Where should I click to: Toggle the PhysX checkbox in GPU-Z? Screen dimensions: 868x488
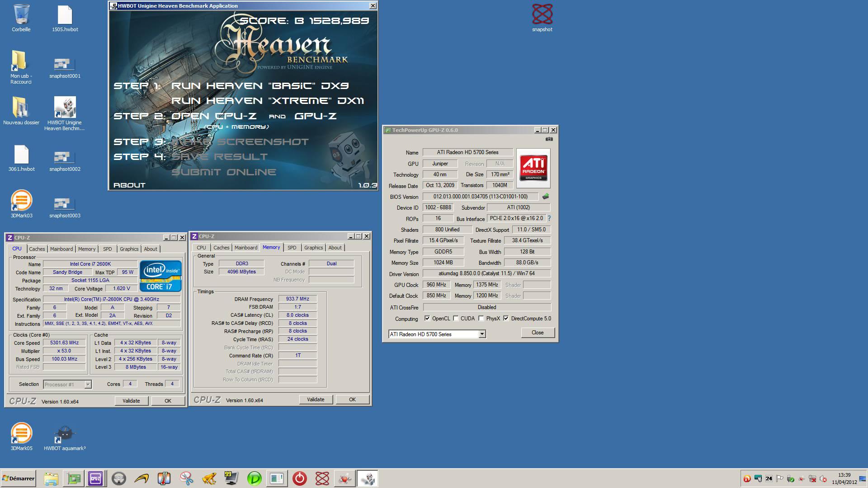[x=481, y=319]
